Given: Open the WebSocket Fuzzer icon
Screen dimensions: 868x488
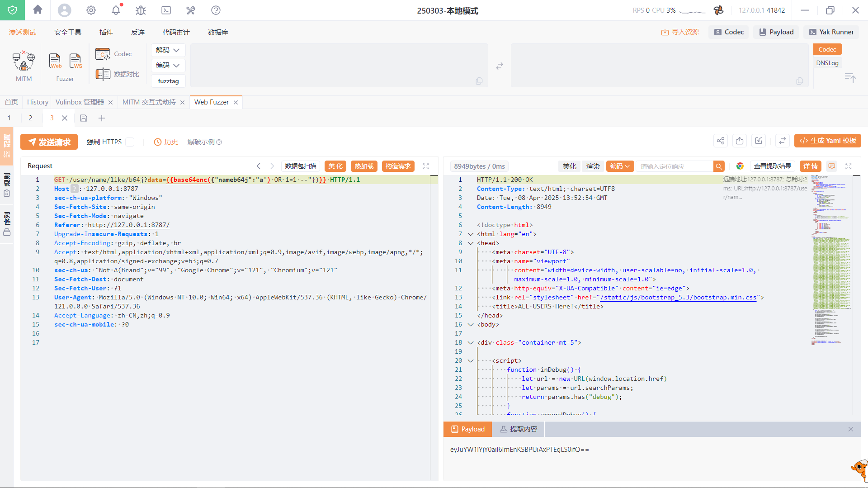Looking at the screenshot, I should 75,61.
